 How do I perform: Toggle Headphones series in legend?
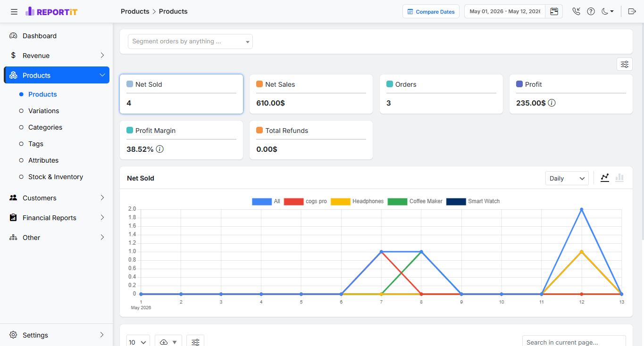(x=357, y=201)
